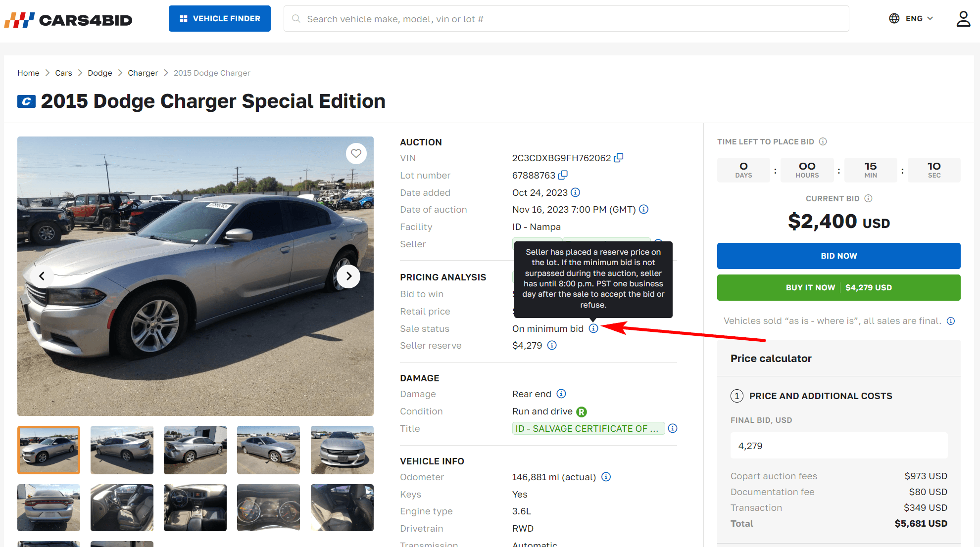Open ENG language dropdown
980x547 pixels.
[x=911, y=19]
